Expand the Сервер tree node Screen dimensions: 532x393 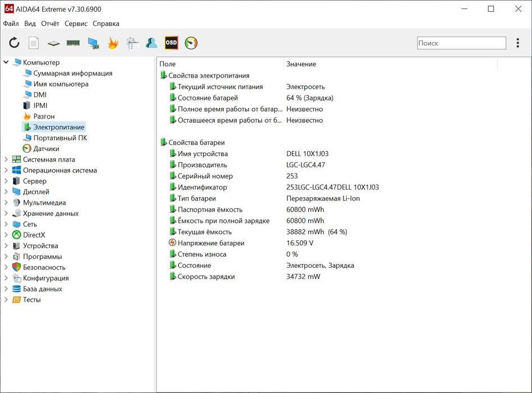[x=6, y=181]
